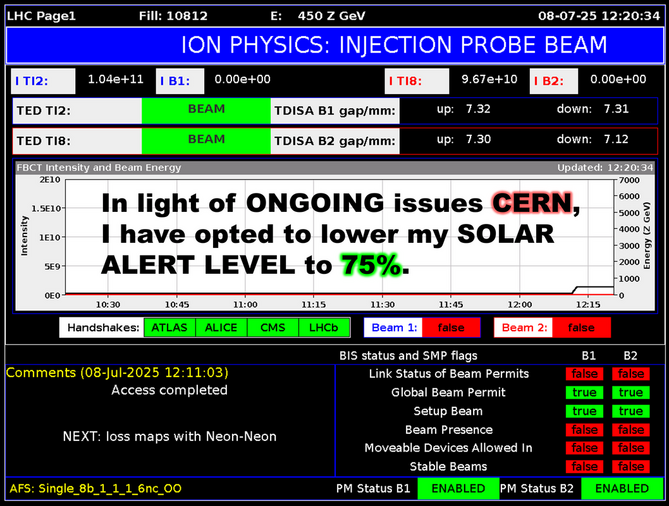
Task: Click the Comments (08-Jul-2025 12:11:03) heading
Action: (x=117, y=373)
